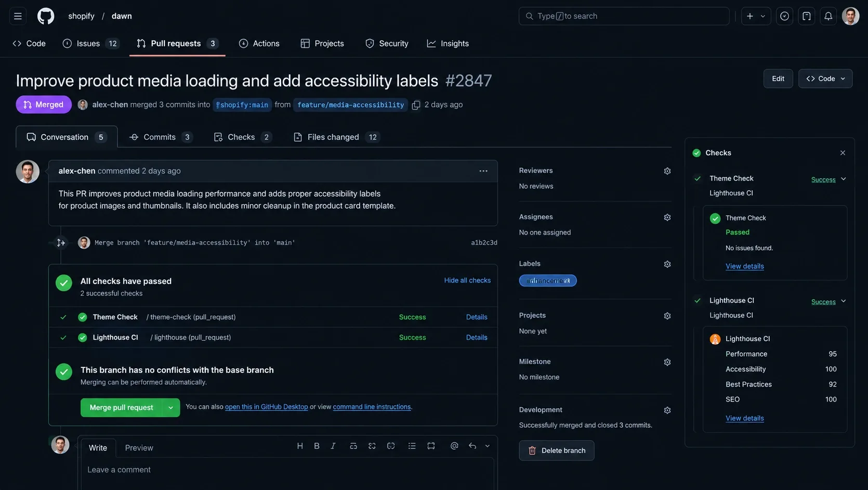
Task: Click the Delete branch button
Action: click(x=556, y=450)
